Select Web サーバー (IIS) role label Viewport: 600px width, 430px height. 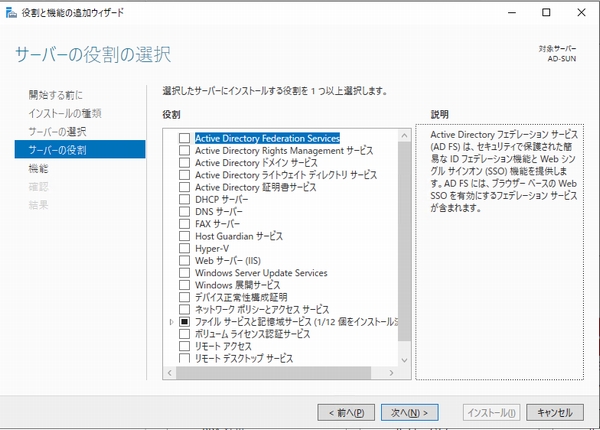[228, 261]
